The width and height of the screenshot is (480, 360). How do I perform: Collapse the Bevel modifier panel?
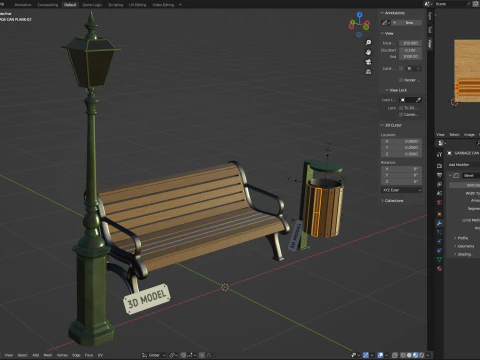pyautogui.click(x=450, y=175)
